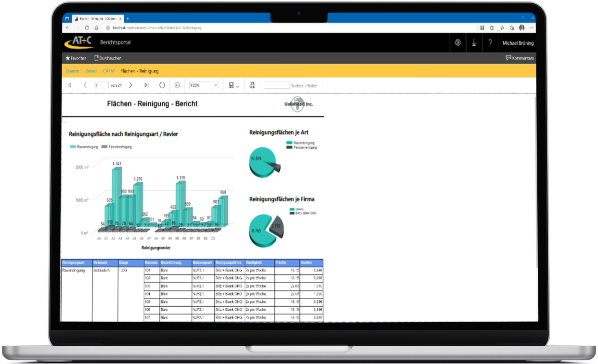The image size is (598, 364).
Task: Click the browser address bar
Action: point(289,28)
